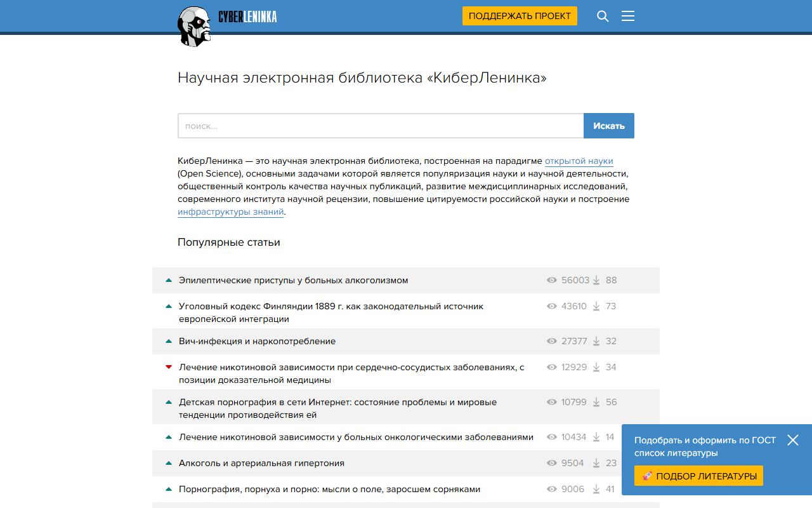The height and width of the screenshot is (508, 812).
Task: Open article Алкоголь и артериальная гипертония
Action: (x=262, y=463)
